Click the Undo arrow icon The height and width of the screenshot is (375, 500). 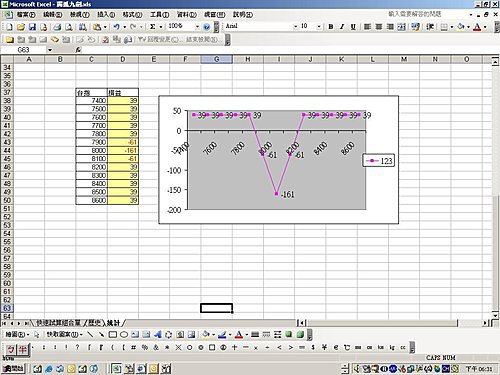click(116, 27)
